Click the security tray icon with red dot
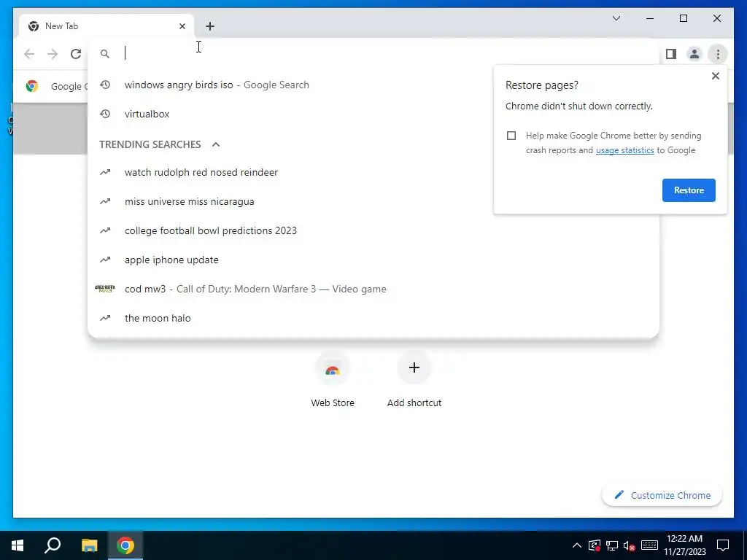 [594, 545]
